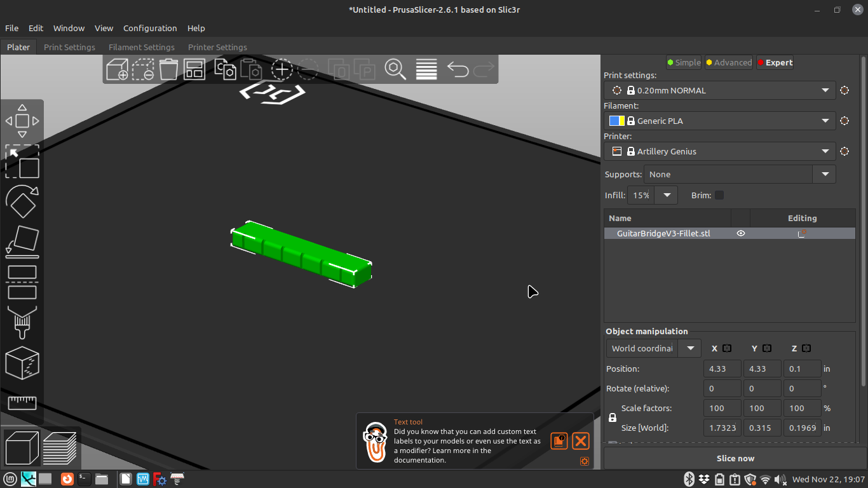Enable the Brim checkbox
Viewport: 868px width, 488px height.
pyautogui.click(x=720, y=195)
